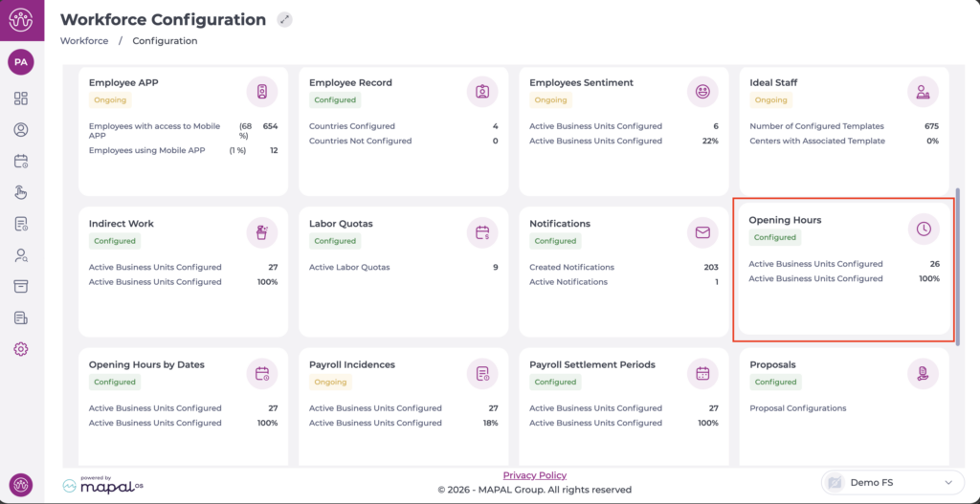Open the dashboard grid icon in sidebar
This screenshot has width=980, height=504.
pyautogui.click(x=21, y=99)
